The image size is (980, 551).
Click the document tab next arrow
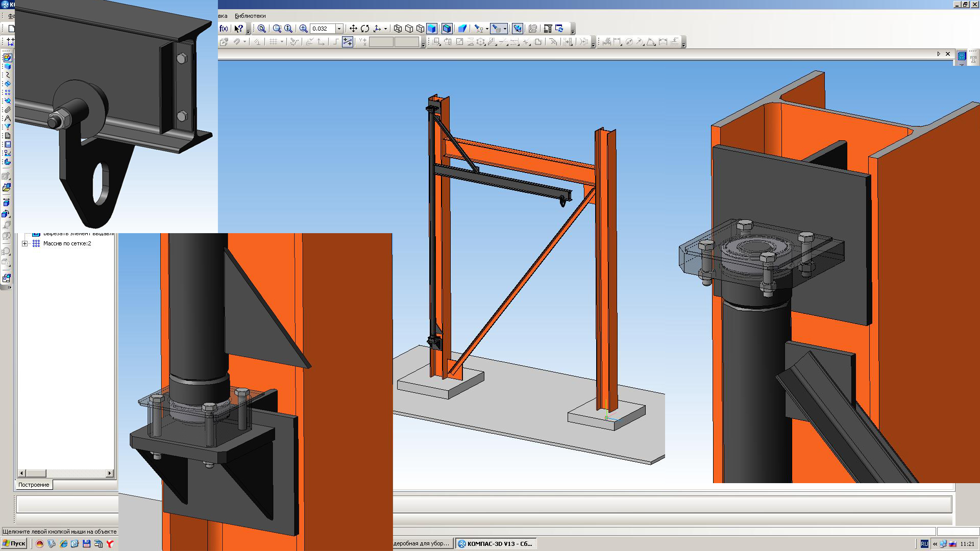coord(939,54)
